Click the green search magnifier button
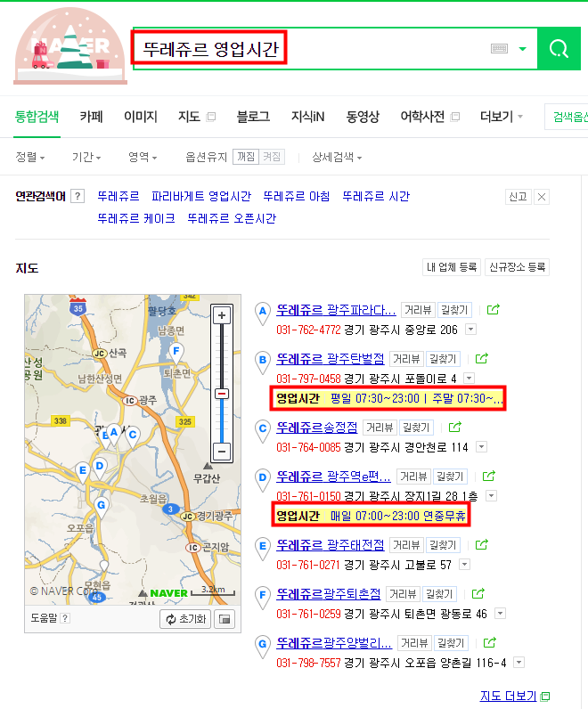The image size is (588, 709). [559, 48]
